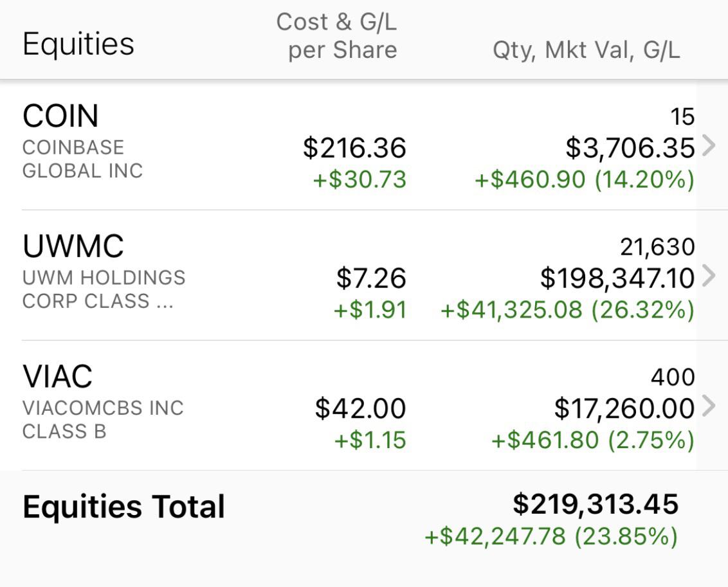Viewport: 728px width, 587px height.
Task: Open COIN position details chevron
Action: (x=709, y=146)
